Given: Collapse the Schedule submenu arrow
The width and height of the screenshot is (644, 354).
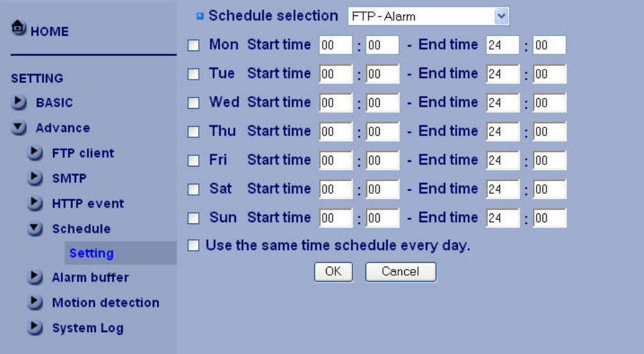Looking at the screenshot, I should pyautogui.click(x=35, y=229).
